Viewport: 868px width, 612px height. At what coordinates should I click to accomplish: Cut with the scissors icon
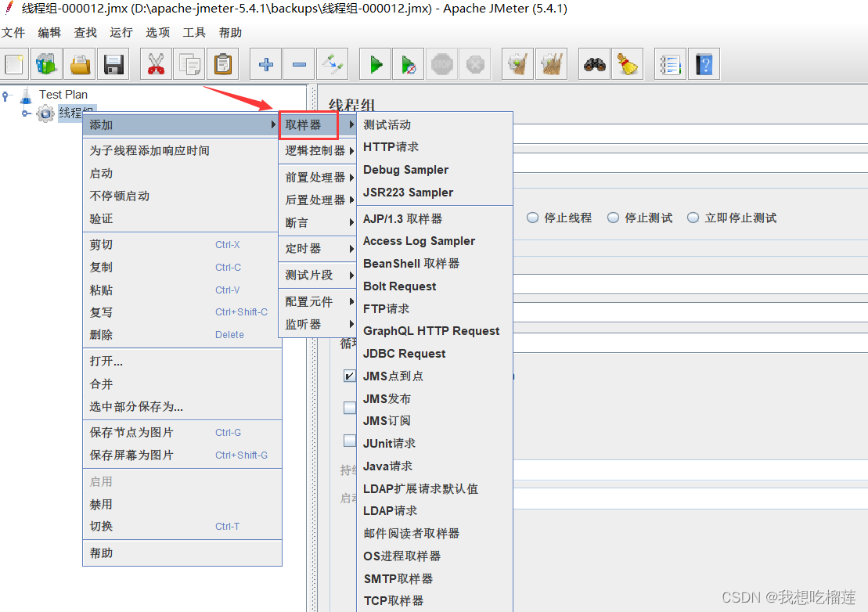pos(156,64)
